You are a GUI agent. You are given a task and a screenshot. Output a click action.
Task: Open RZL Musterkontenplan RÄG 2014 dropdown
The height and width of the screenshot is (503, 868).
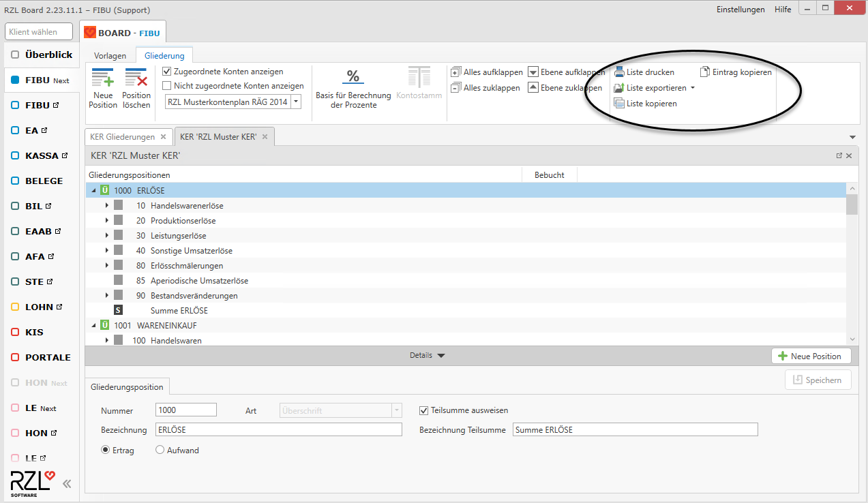click(296, 102)
